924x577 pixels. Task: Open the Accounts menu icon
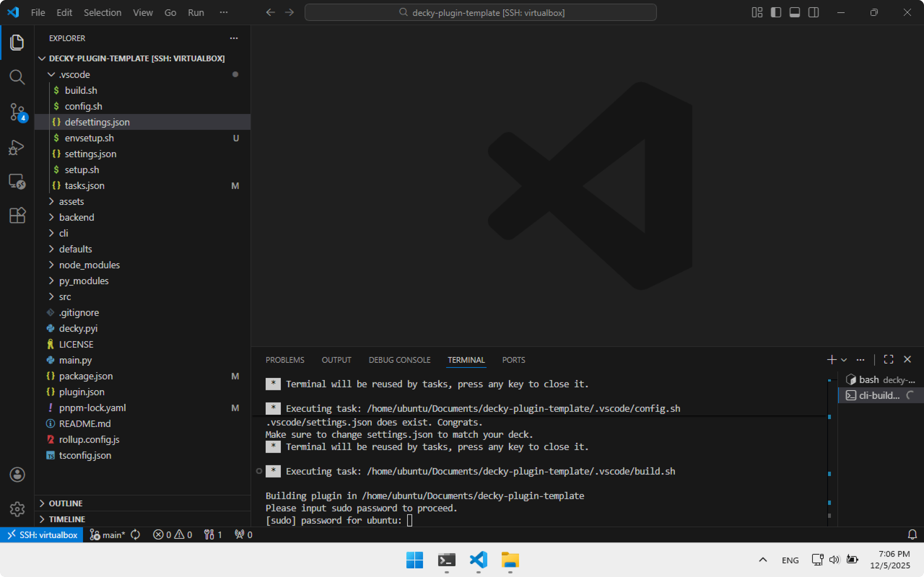click(x=17, y=475)
